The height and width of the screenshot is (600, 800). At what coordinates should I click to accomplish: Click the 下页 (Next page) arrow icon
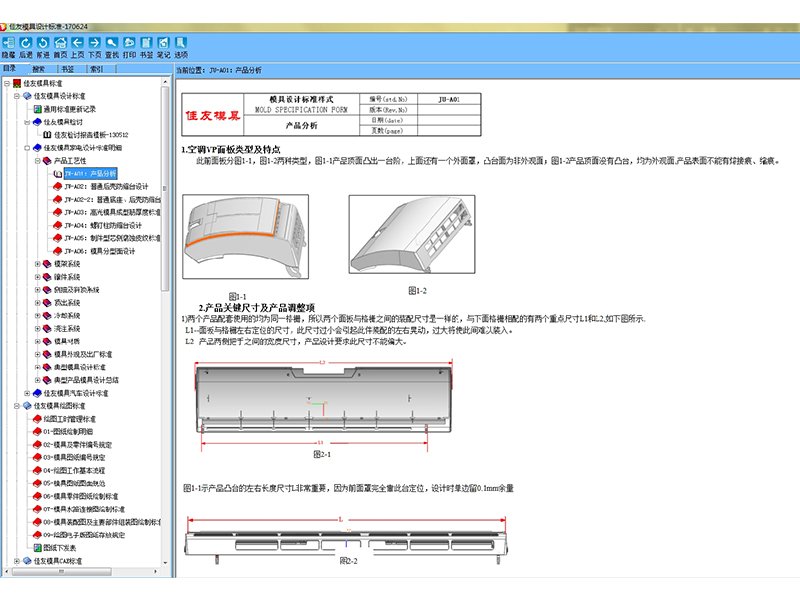pyautogui.click(x=95, y=43)
